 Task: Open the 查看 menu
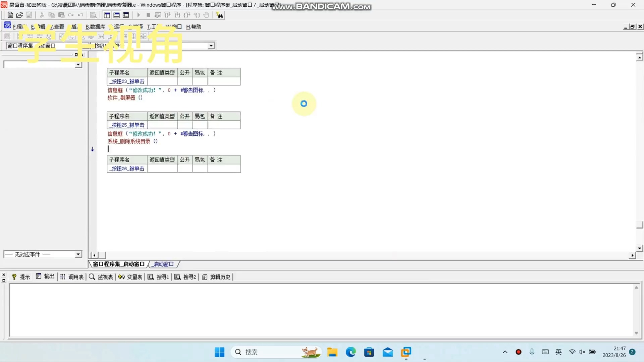tap(57, 27)
